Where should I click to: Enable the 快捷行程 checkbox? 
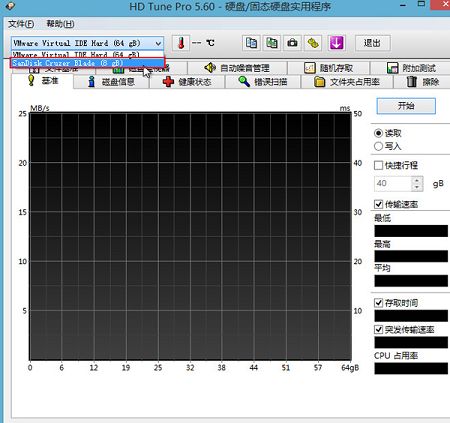378,165
